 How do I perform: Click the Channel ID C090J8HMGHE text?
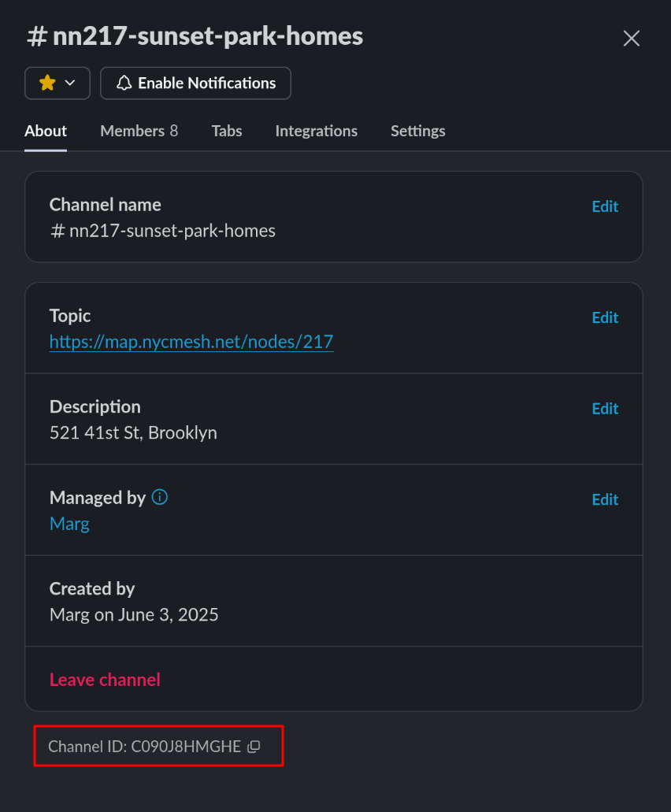pyautogui.click(x=145, y=747)
